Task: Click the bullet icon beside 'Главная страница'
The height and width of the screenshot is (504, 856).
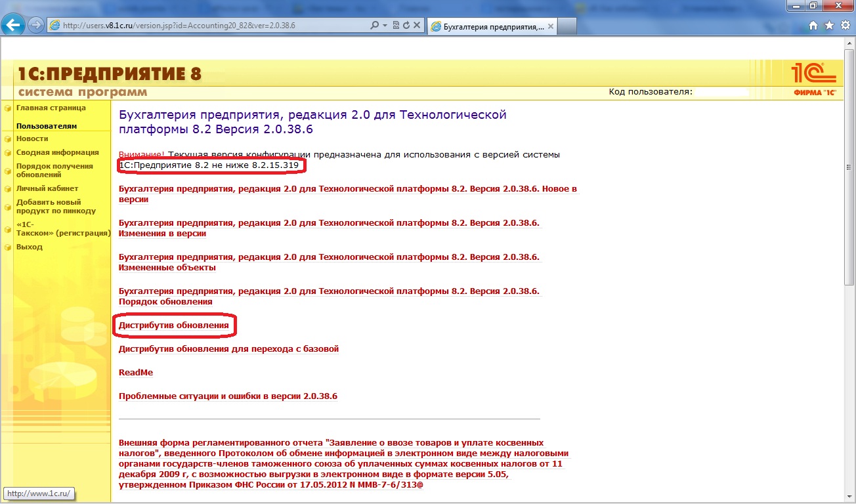Action: (8, 108)
